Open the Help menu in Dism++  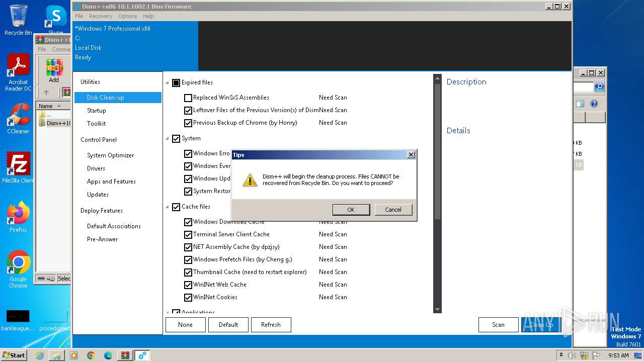(x=148, y=16)
